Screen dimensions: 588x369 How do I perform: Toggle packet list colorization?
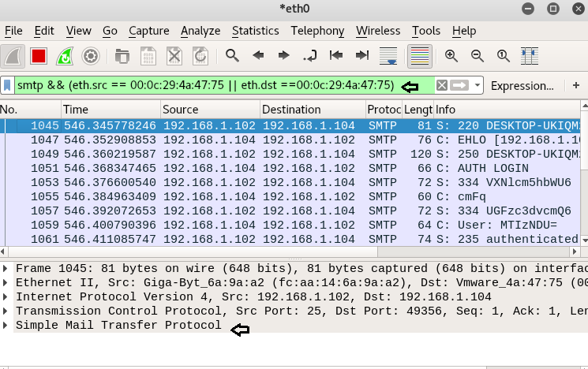420,57
